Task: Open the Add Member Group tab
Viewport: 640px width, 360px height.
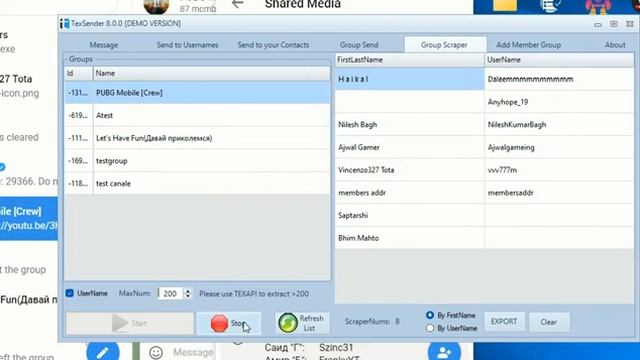Action: click(529, 45)
